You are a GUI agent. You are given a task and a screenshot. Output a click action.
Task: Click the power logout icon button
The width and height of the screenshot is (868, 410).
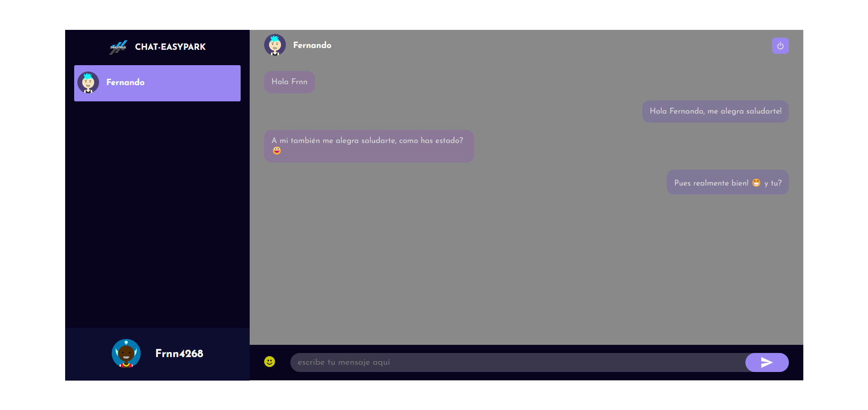click(780, 46)
